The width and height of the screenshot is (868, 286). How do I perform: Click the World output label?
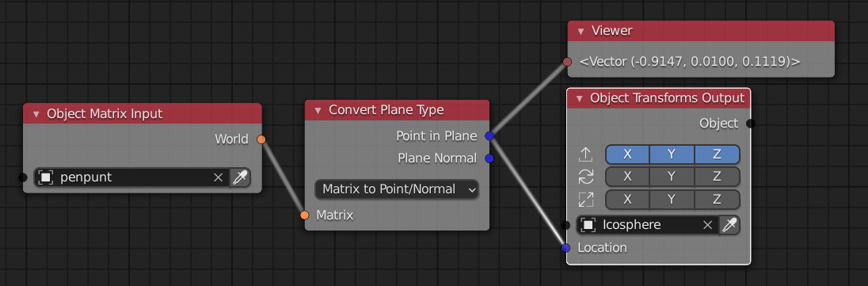click(231, 139)
